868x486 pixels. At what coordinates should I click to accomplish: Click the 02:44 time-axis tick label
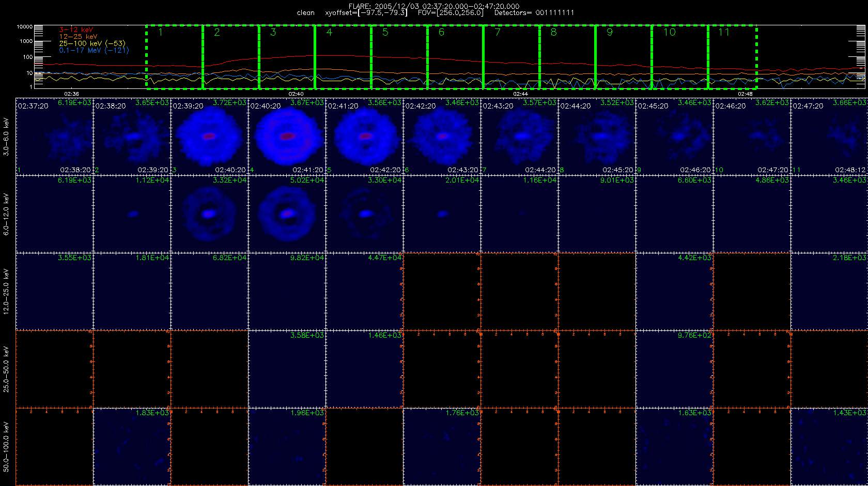click(520, 94)
